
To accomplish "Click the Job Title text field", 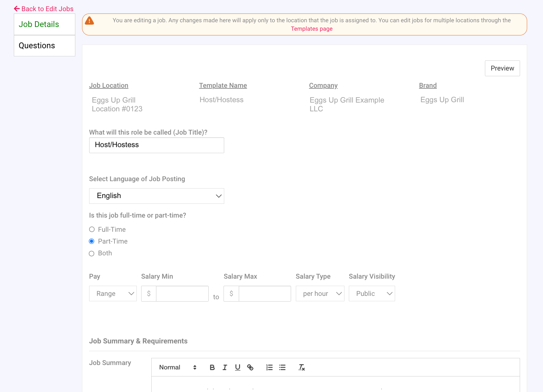I will pyautogui.click(x=157, y=145).
